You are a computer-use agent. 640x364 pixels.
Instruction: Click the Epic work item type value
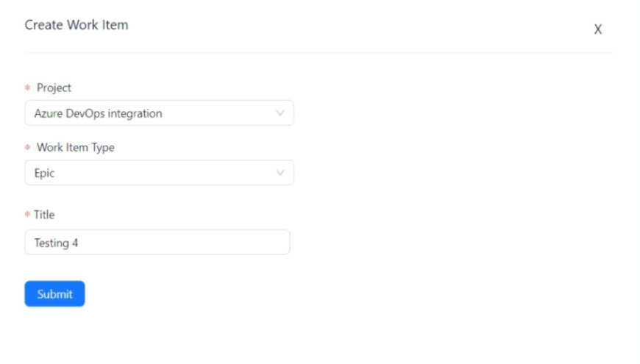pos(44,173)
